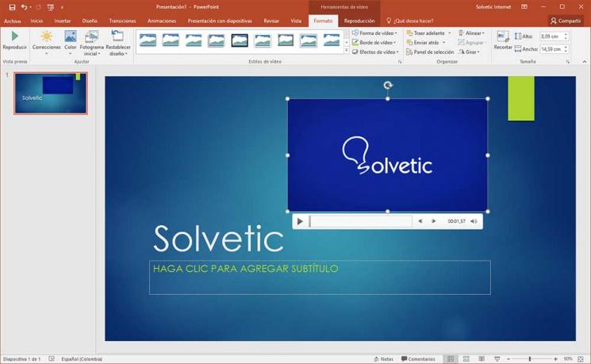This screenshot has height=364, width=591.
Task: Open the Girar rotate dropdown
Action: coord(470,52)
